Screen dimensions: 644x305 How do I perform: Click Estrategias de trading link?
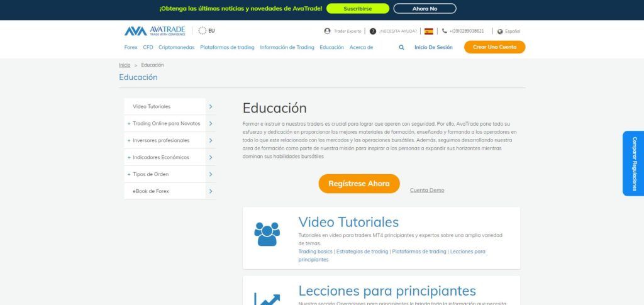click(362, 251)
